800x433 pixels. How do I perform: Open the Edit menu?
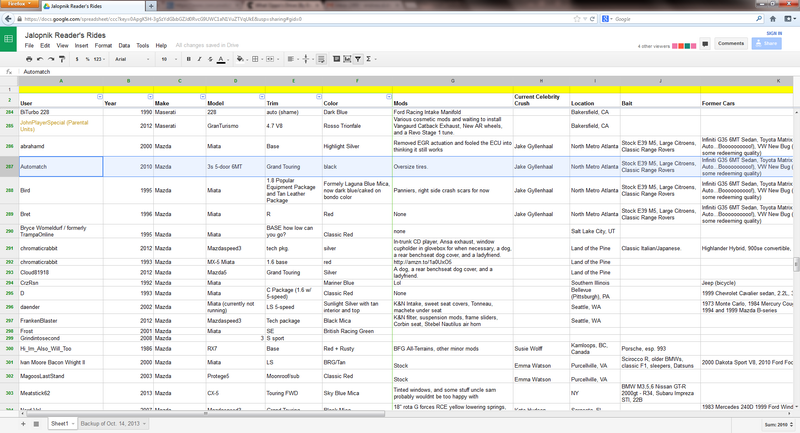[45, 45]
